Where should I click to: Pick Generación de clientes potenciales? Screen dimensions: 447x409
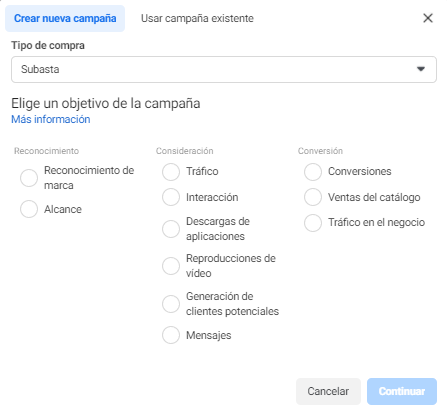click(171, 304)
